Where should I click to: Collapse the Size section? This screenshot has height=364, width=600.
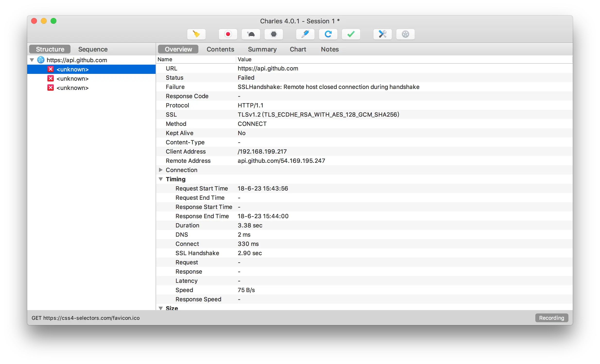coord(160,308)
